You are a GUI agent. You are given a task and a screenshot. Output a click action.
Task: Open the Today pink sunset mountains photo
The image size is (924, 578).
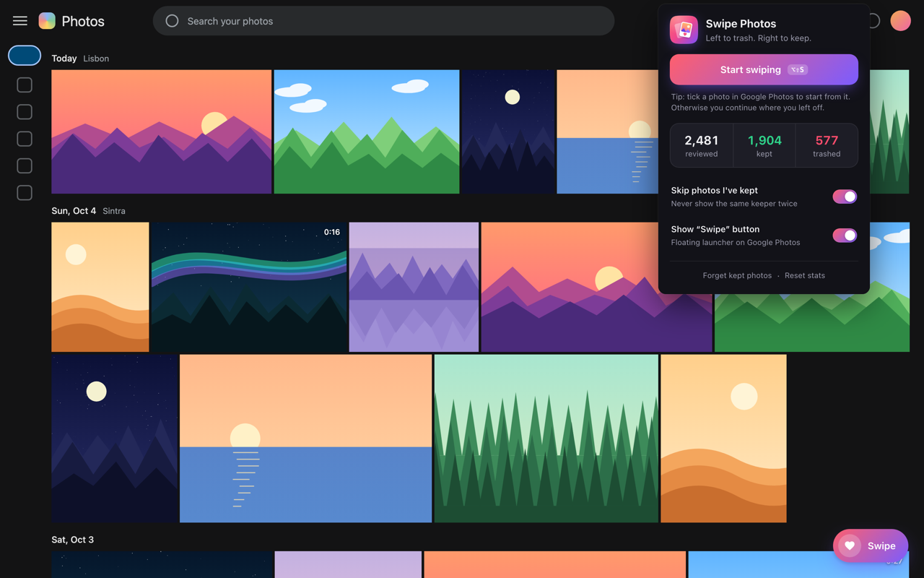point(162,131)
